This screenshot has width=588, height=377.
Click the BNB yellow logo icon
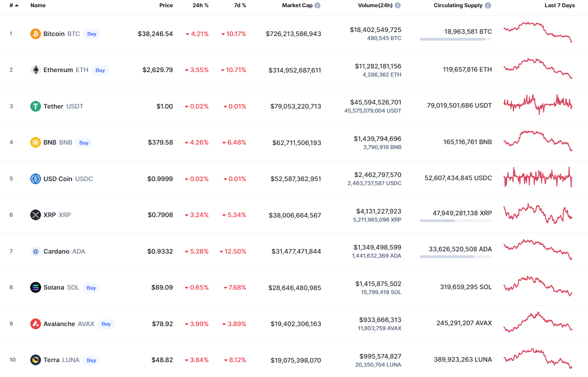[35, 142]
